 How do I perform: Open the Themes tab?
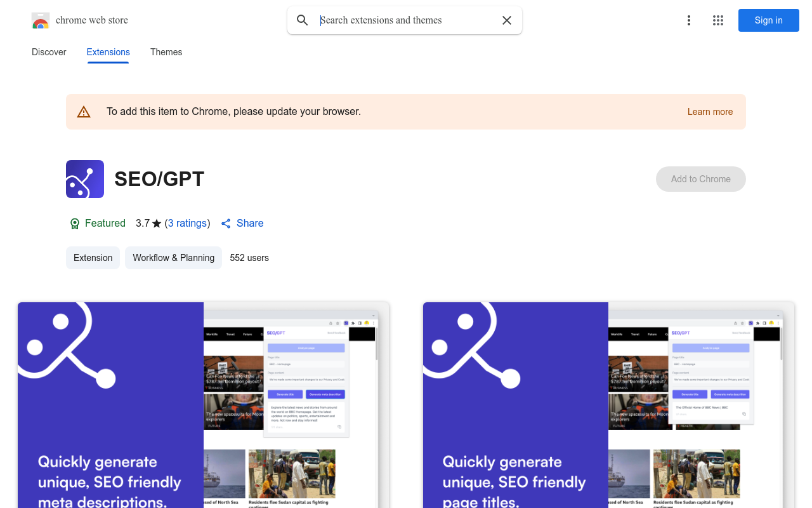click(166, 52)
